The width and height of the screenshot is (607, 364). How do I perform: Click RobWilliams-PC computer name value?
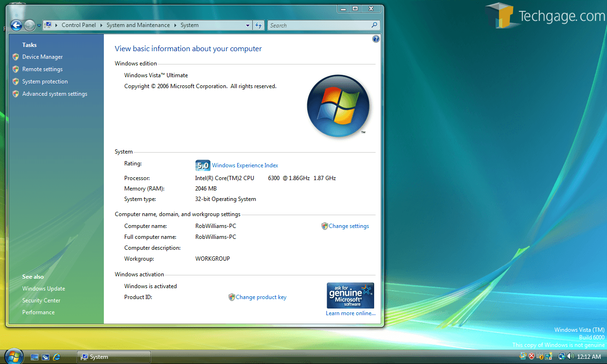tap(216, 226)
